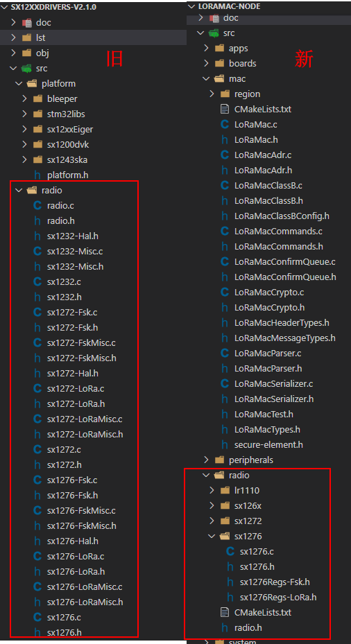Open sx1276.h in the left tree

pyautogui.click(x=64, y=632)
